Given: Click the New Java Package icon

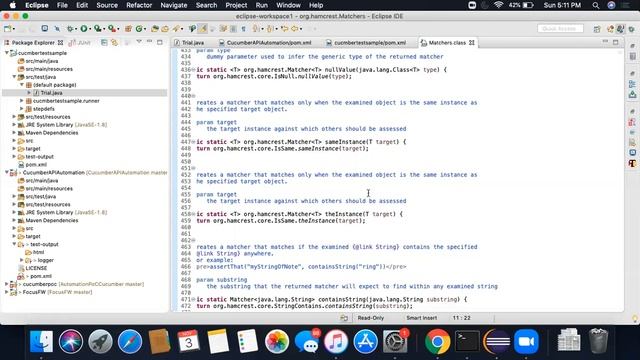Looking at the screenshot, I should coord(128,29).
